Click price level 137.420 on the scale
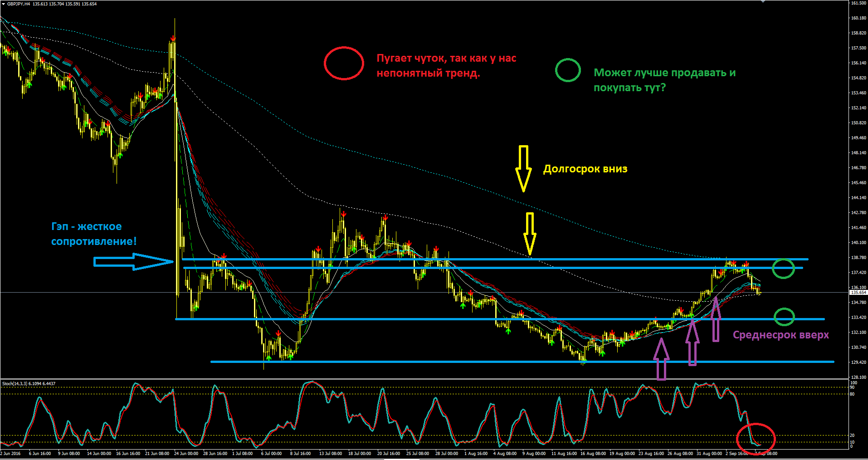This screenshot has width=868, height=460. pos(858,273)
